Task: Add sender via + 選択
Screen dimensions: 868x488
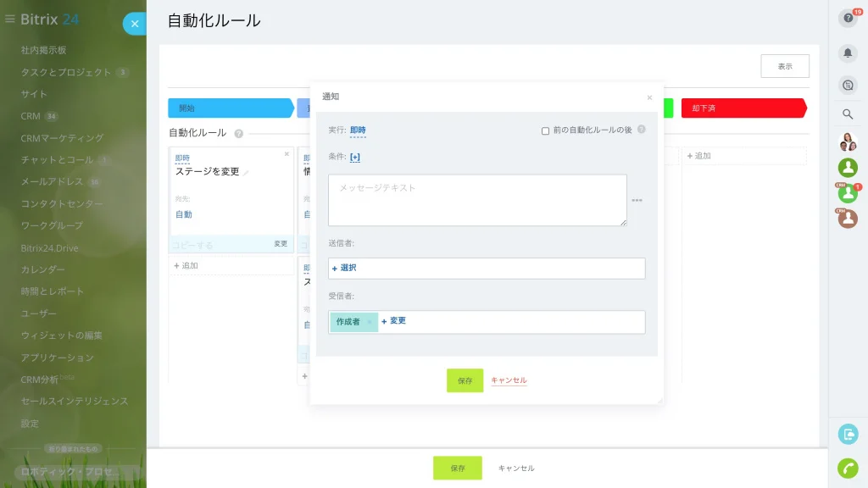Action: point(344,268)
